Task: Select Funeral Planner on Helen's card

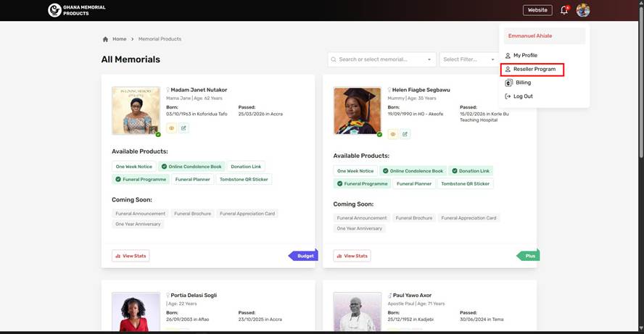Action: (414, 184)
